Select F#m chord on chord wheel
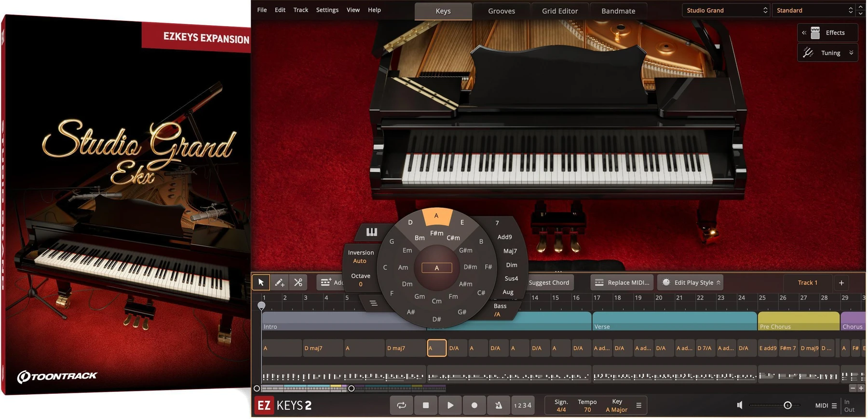This screenshot has width=868, height=419. tap(437, 233)
